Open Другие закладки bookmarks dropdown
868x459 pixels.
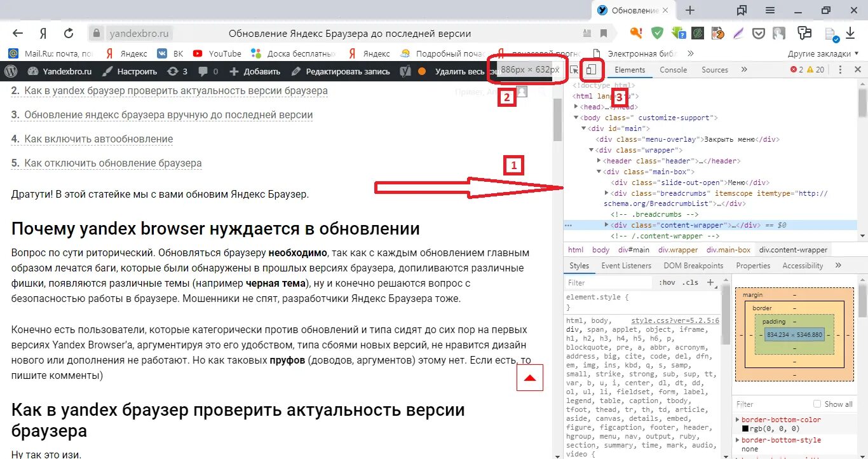click(x=824, y=53)
